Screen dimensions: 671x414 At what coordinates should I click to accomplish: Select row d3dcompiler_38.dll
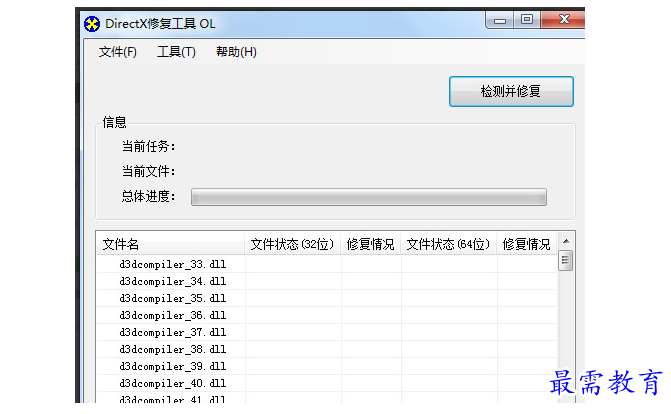coord(327,349)
